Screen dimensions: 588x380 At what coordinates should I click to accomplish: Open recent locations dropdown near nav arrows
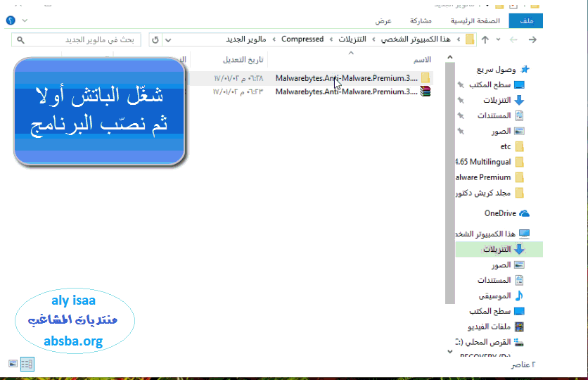499,39
